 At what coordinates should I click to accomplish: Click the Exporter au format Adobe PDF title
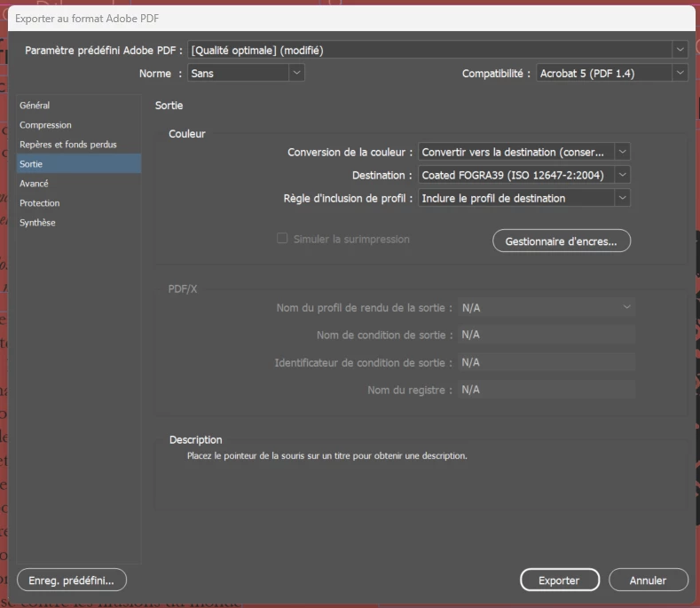click(87, 19)
